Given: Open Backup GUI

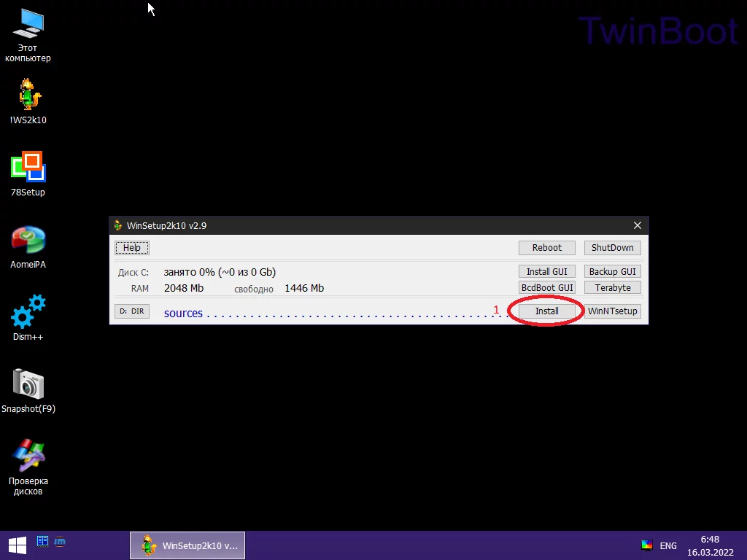Looking at the screenshot, I should [x=612, y=271].
